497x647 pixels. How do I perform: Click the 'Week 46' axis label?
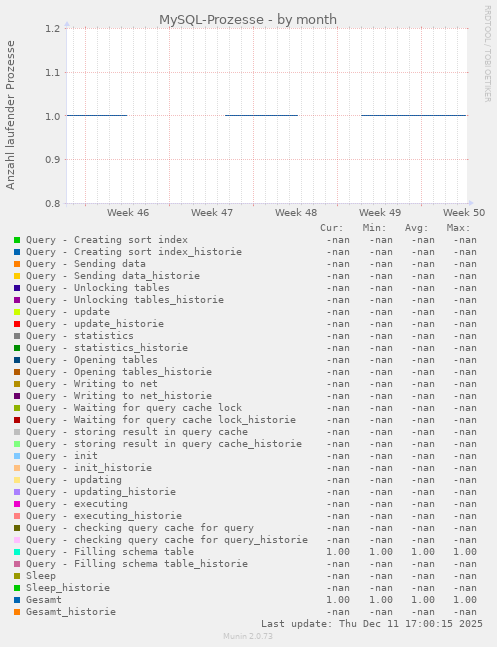pos(128,213)
